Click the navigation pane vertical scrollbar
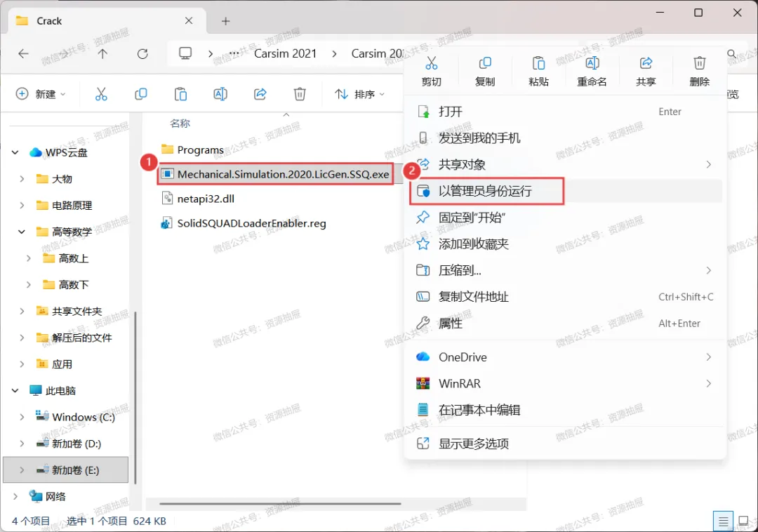Viewport: 758px width, 532px height. tap(135, 397)
